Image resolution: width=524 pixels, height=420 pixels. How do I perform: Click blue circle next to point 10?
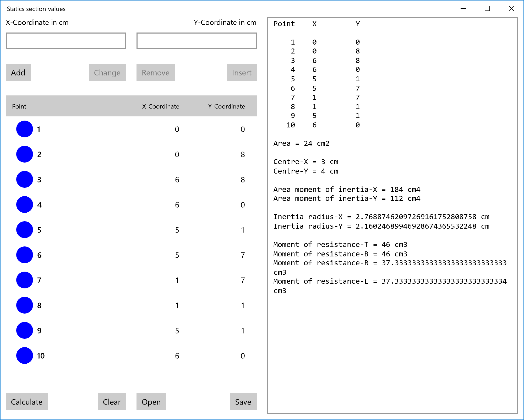click(x=25, y=356)
